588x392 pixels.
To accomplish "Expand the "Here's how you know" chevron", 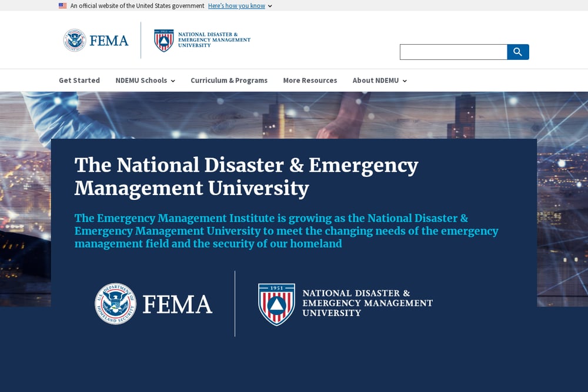I will 270,6.
